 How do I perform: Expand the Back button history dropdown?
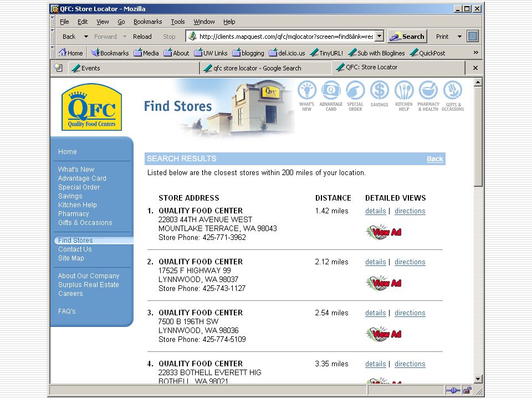86,37
